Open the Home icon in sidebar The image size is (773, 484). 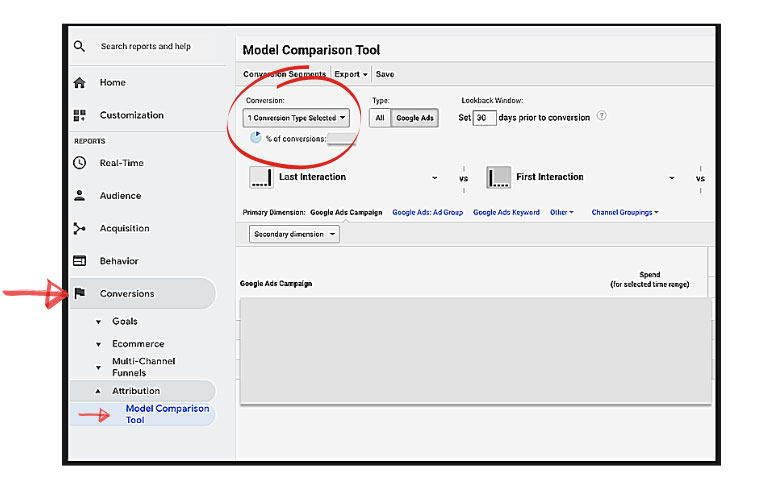tap(80, 83)
